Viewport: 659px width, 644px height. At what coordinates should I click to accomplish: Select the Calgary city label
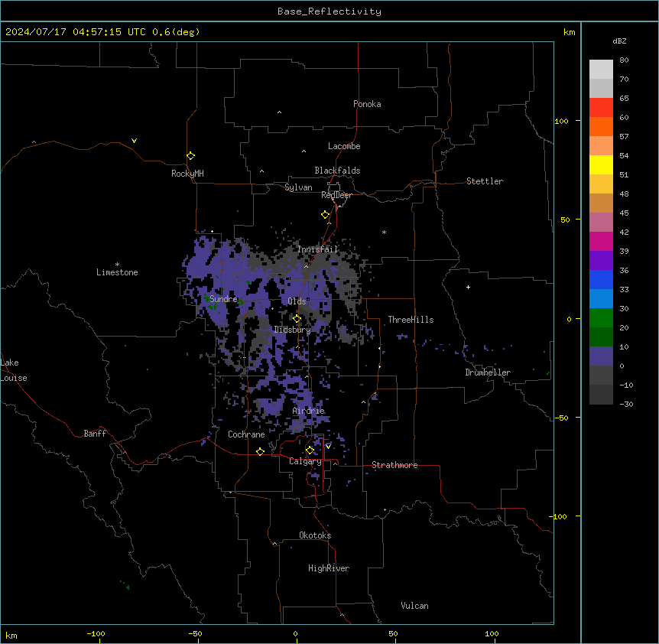click(306, 461)
